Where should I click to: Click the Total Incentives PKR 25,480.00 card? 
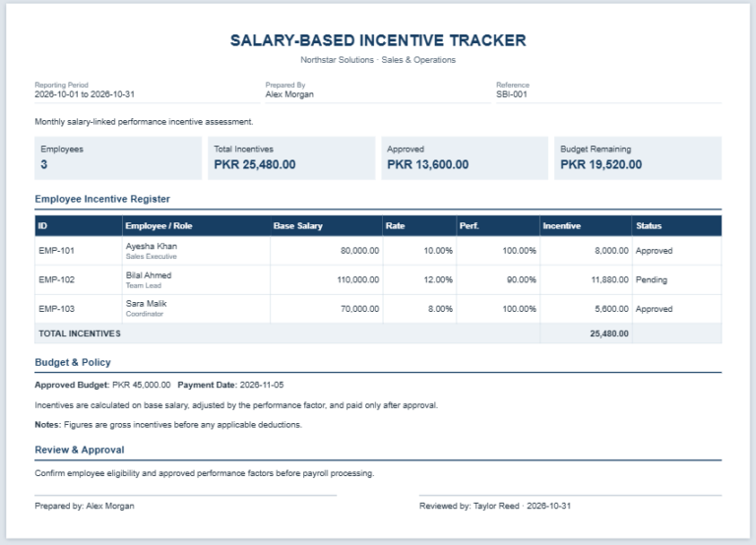coord(291,158)
